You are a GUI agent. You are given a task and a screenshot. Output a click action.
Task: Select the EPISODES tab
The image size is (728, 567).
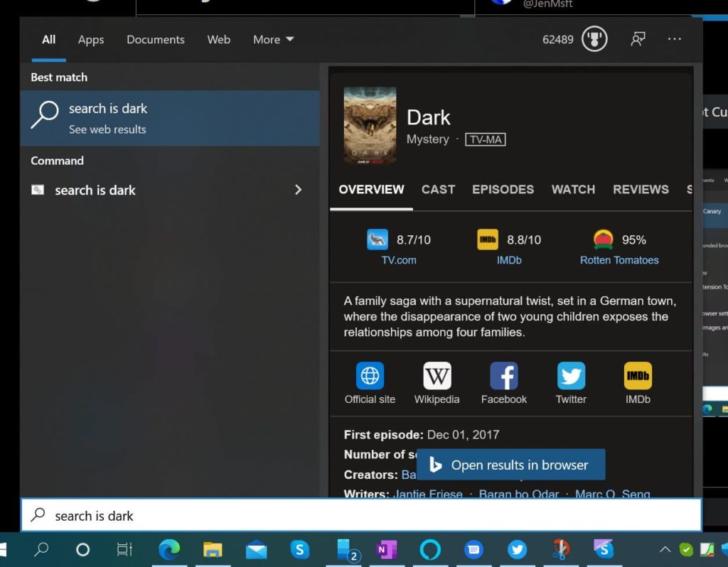click(x=503, y=189)
